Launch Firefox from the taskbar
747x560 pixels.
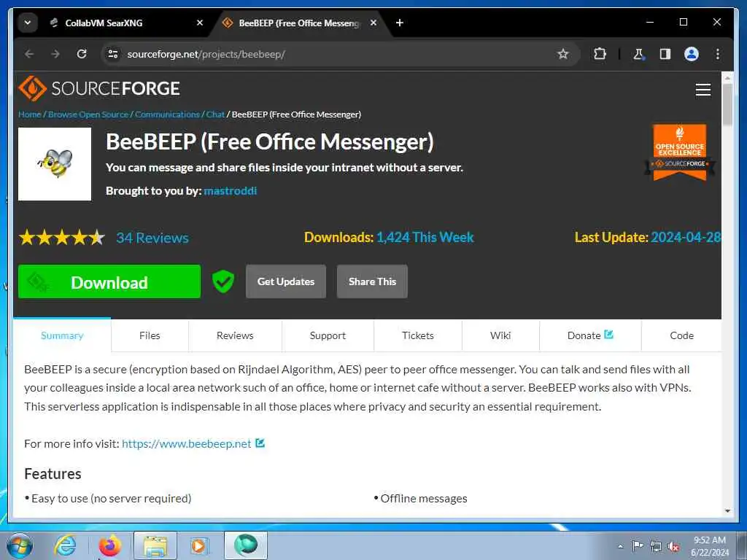[x=109, y=545]
